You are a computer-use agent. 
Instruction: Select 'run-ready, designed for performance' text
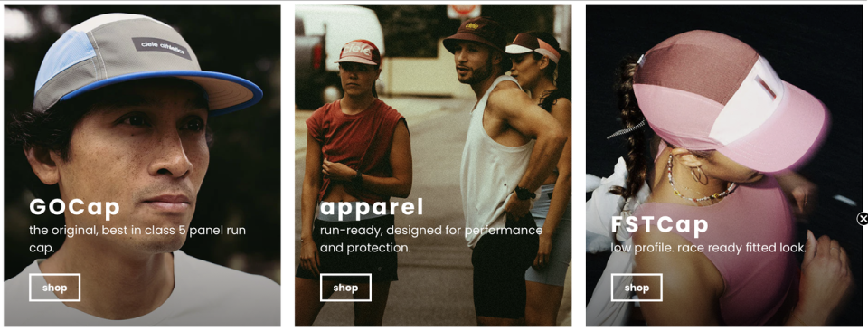coord(431,231)
